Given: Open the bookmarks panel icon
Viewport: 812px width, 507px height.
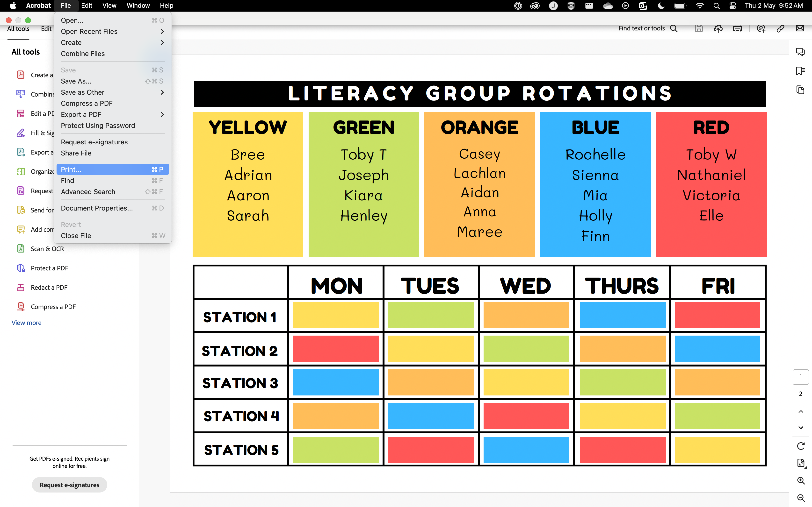Looking at the screenshot, I should 800,71.
